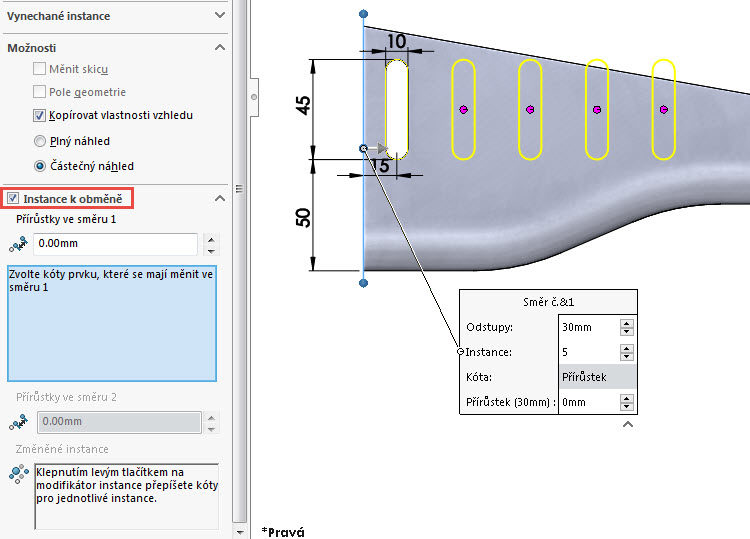Increase the direction 1 increment value
750x539 pixels.
pos(211,239)
